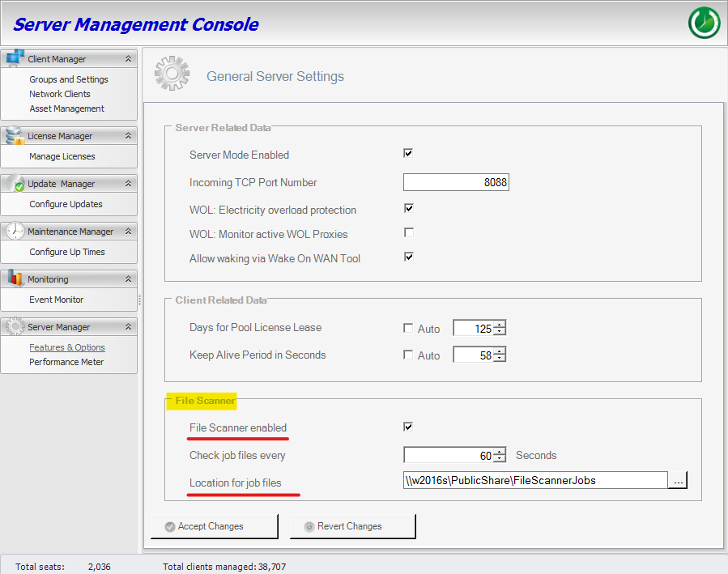Toggle Auto for Days for Pool License Lease
The width and height of the screenshot is (728, 574).
click(408, 329)
